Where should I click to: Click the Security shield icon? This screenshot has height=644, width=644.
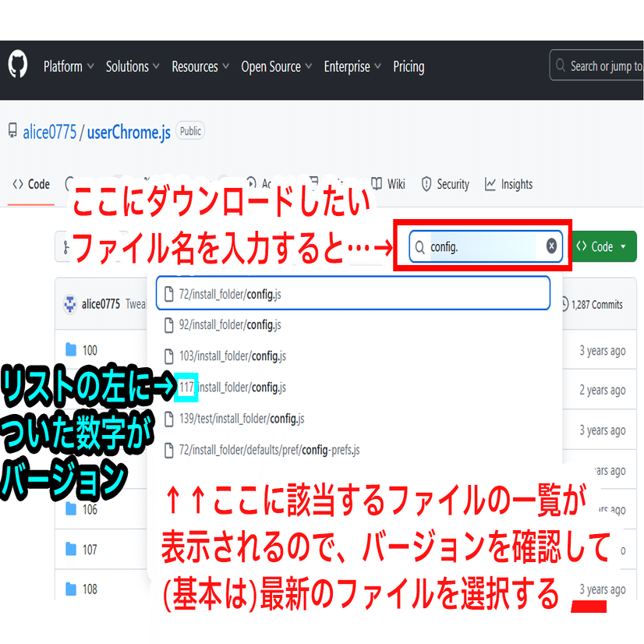(x=427, y=184)
